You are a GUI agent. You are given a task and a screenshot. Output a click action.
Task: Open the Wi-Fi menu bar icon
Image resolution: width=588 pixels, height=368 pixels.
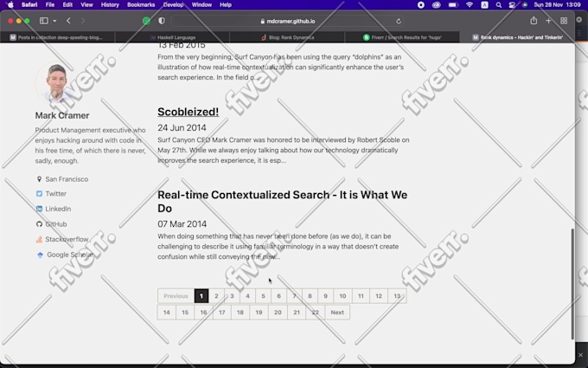point(470,5)
